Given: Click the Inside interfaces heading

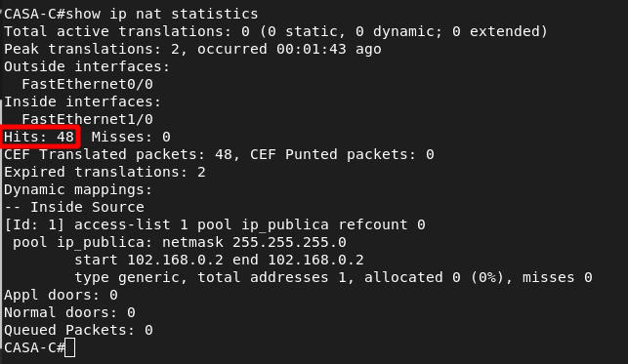Looking at the screenshot, I should pos(82,101).
